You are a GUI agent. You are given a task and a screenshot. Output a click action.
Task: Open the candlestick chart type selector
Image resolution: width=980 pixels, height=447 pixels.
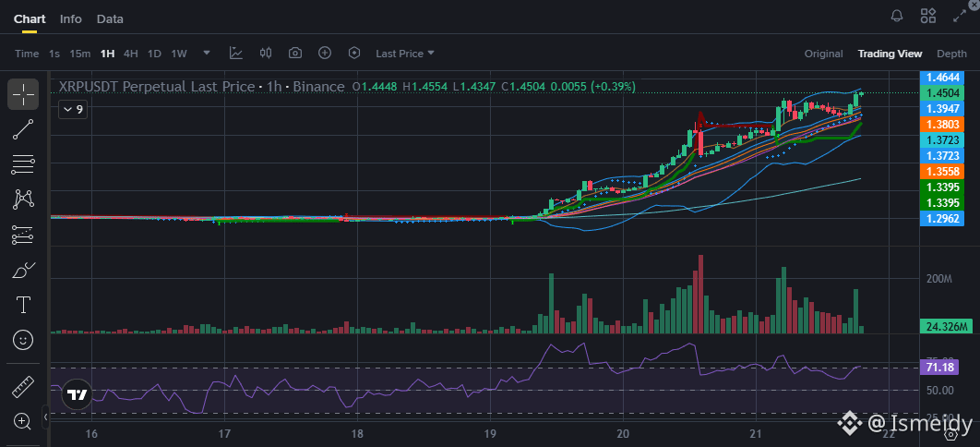coord(266,54)
